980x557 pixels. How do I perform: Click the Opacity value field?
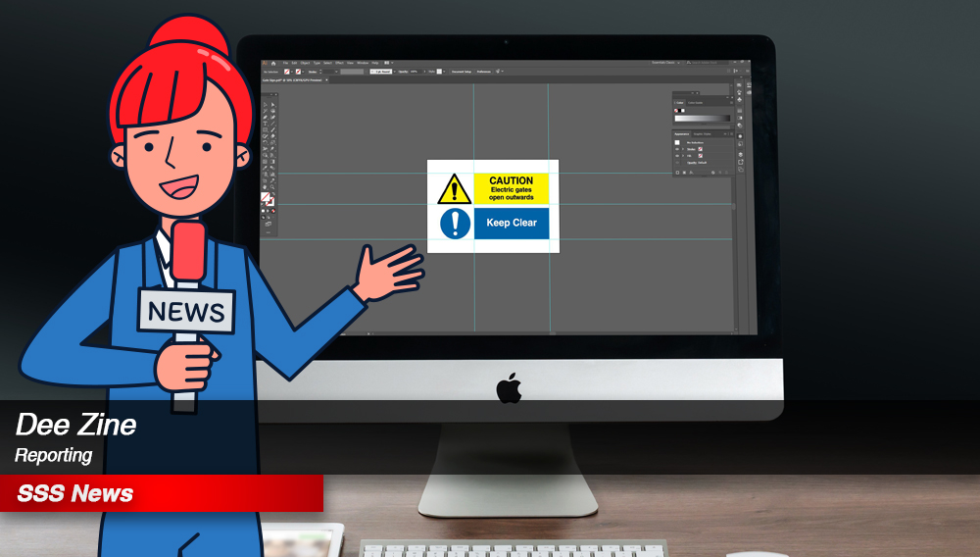pos(416,72)
